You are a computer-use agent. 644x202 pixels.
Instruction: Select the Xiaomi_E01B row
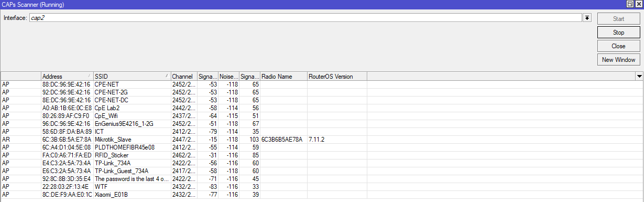coord(322,194)
